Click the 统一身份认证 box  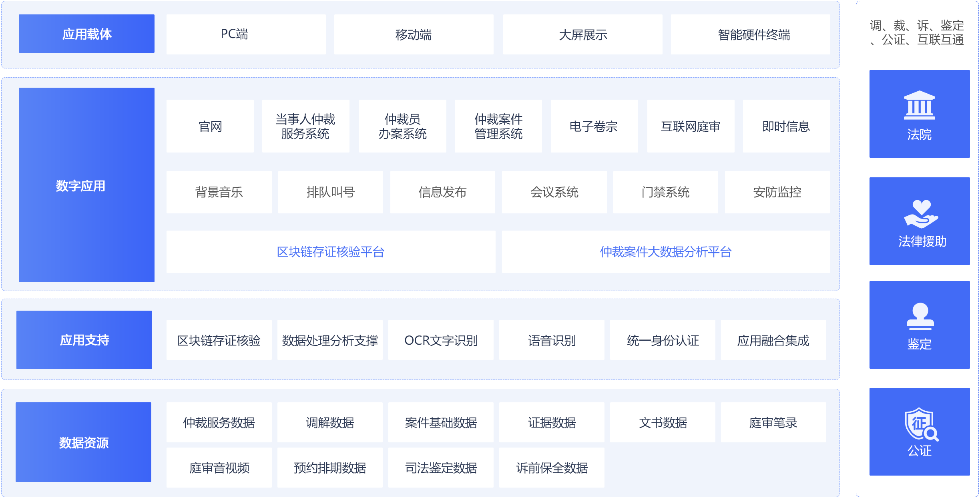pyautogui.click(x=663, y=340)
